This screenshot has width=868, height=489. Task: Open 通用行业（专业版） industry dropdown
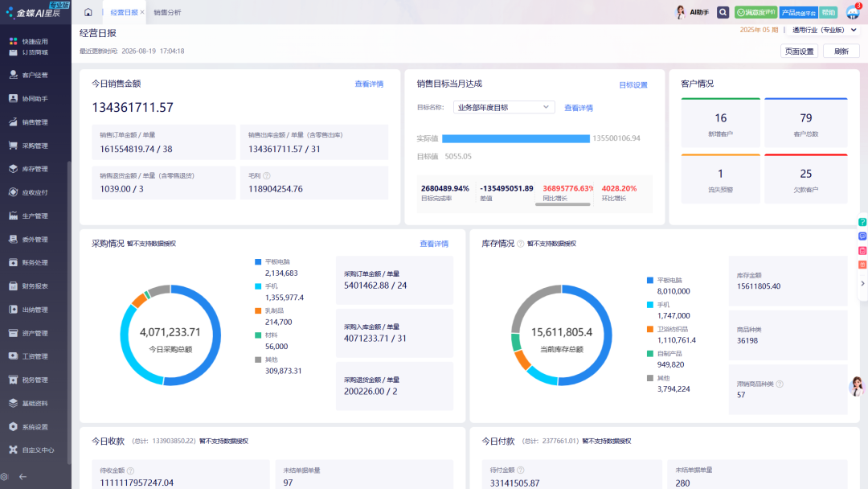825,30
